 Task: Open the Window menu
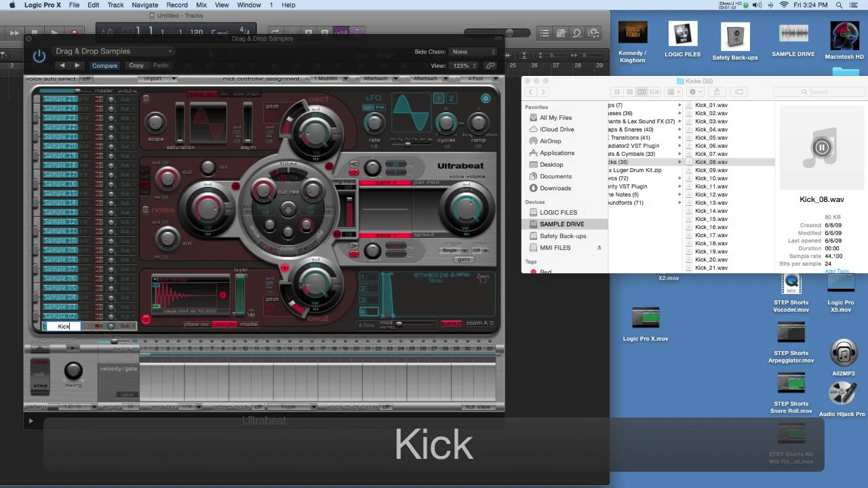pos(249,5)
